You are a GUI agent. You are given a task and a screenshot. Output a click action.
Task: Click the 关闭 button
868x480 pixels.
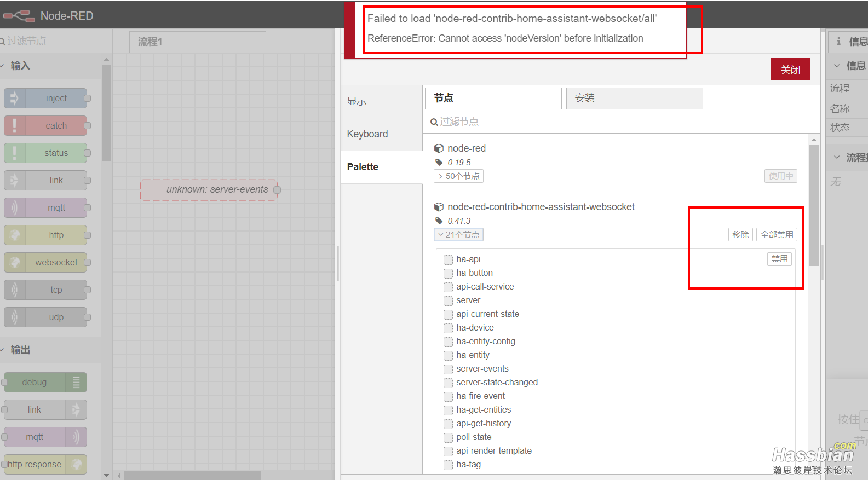pyautogui.click(x=790, y=70)
